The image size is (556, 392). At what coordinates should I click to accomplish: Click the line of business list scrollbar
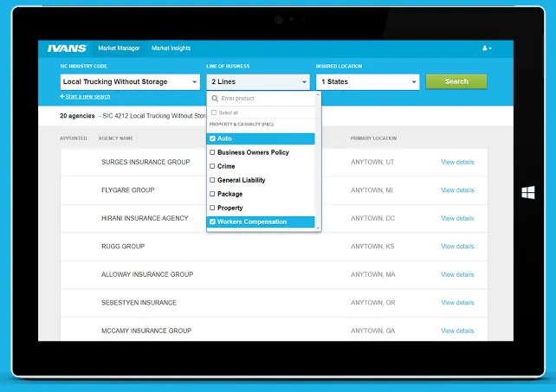(x=318, y=162)
